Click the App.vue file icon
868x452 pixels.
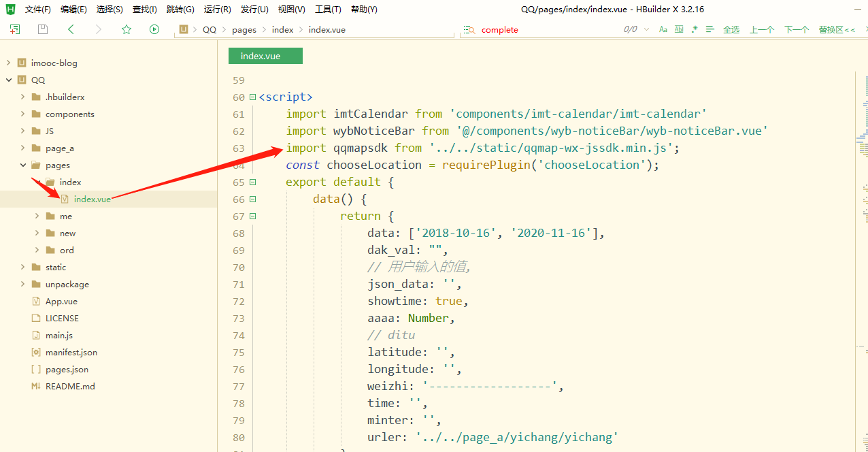pyautogui.click(x=36, y=301)
